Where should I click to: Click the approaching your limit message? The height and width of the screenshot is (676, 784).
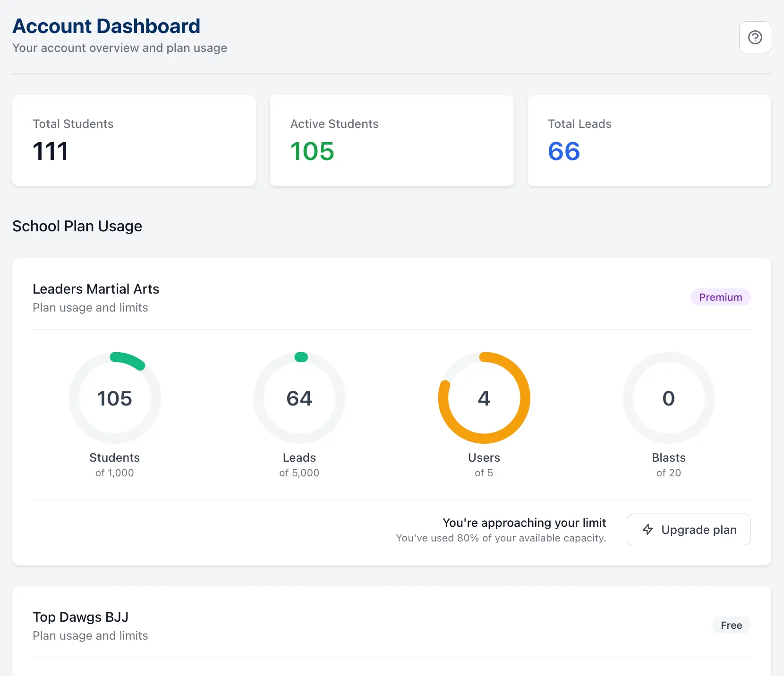(x=524, y=523)
